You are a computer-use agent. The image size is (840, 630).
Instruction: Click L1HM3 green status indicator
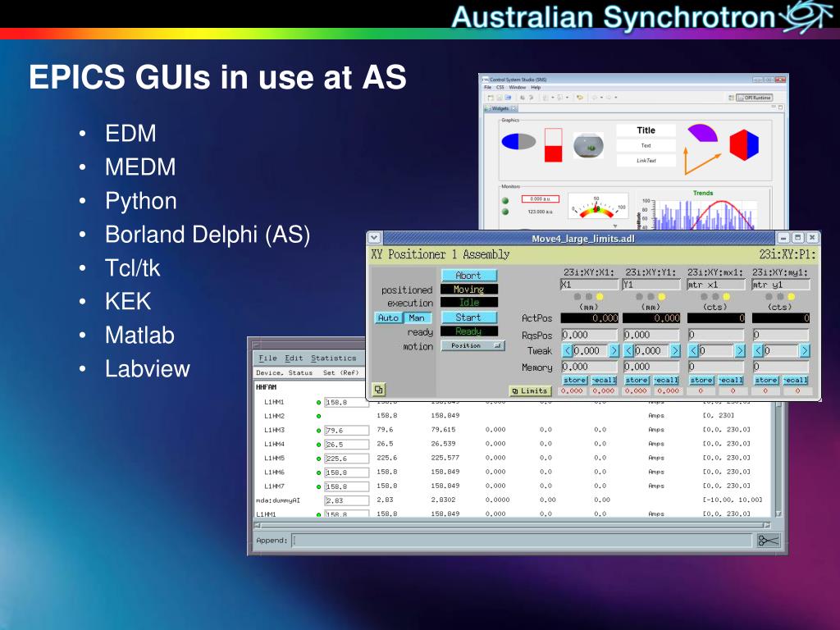point(319,431)
